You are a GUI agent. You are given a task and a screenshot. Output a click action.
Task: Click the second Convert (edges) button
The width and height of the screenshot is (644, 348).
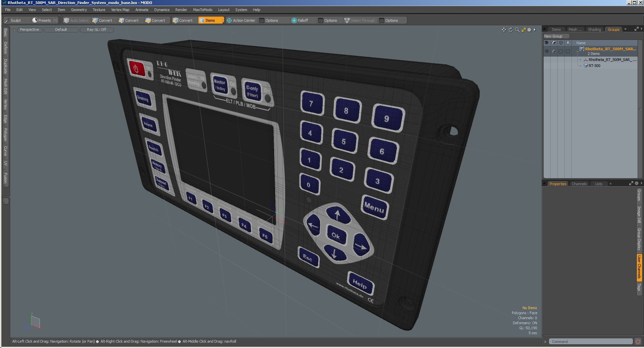click(x=129, y=20)
